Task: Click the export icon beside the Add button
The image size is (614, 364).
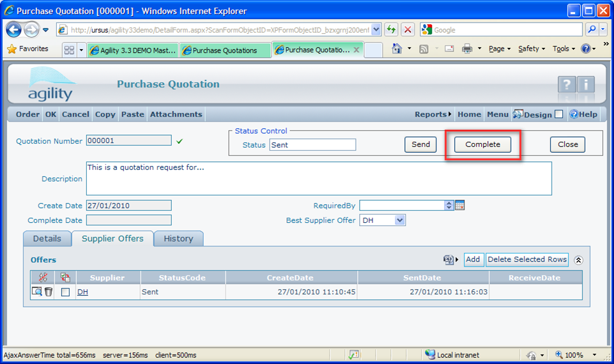Action: coord(449,259)
